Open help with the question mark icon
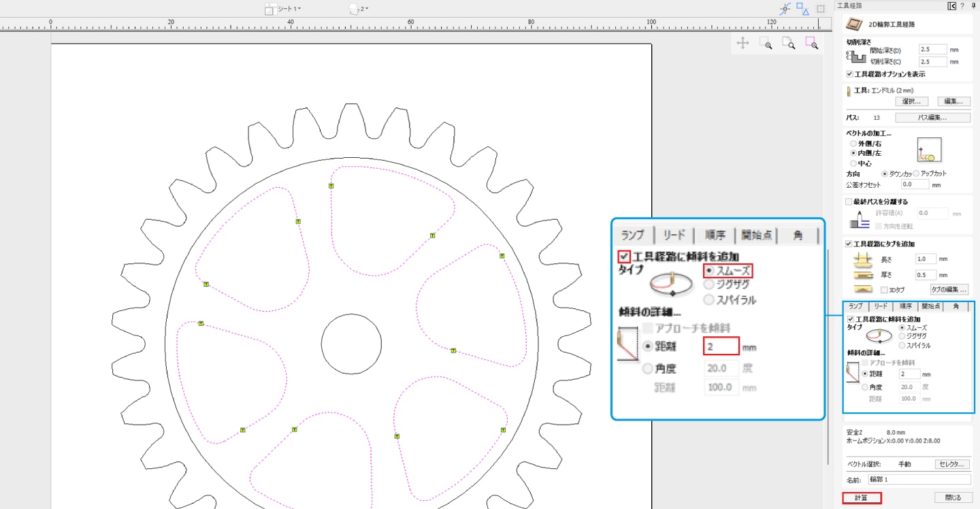The height and width of the screenshot is (509, 980). tap(962, 5)
